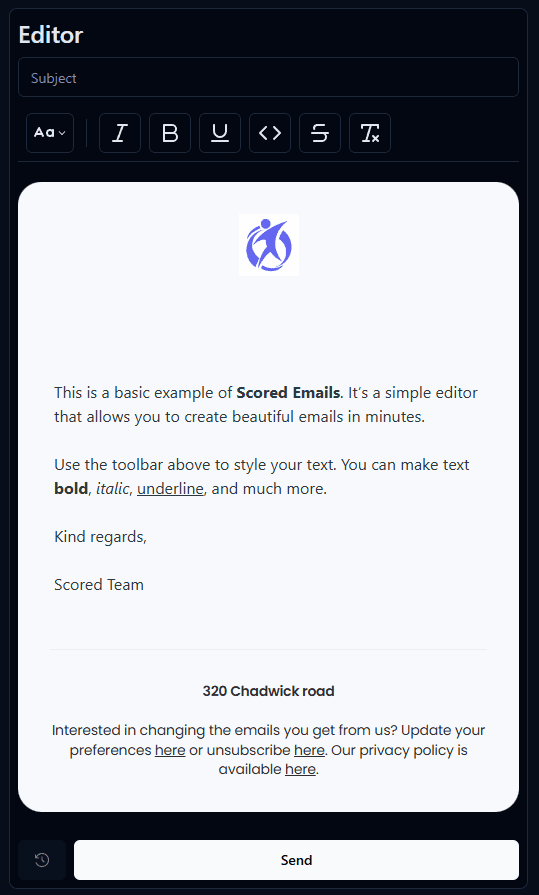Place cursor on 'Kind regards,' line
539x895 pixels.
tap(100, 537)
